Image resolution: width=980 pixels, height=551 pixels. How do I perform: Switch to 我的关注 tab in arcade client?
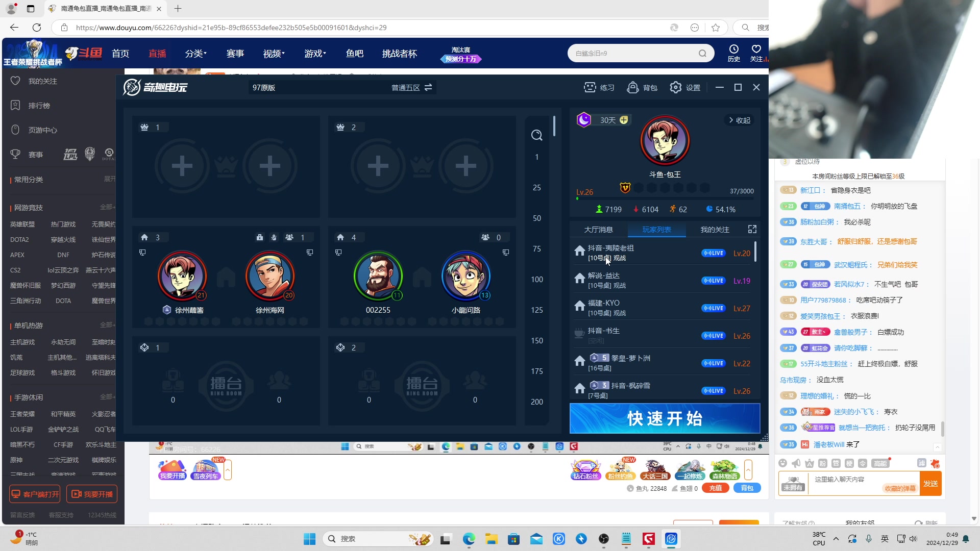tap(715, 230)
